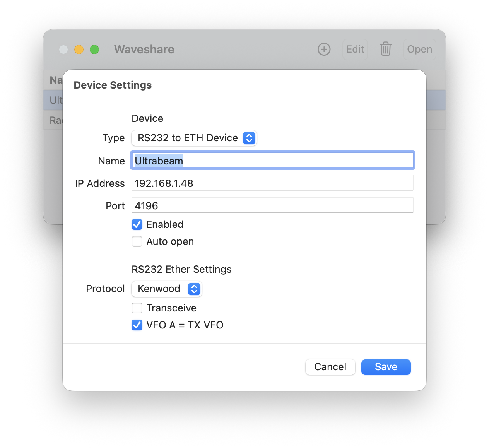Click the Open button in the toolbar

419,49
